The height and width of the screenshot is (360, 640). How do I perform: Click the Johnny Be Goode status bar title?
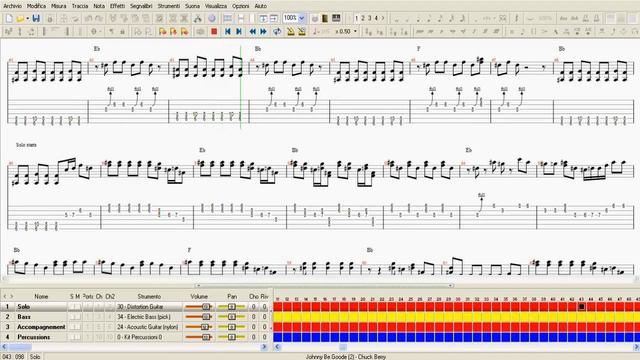(x=346, y=357)
